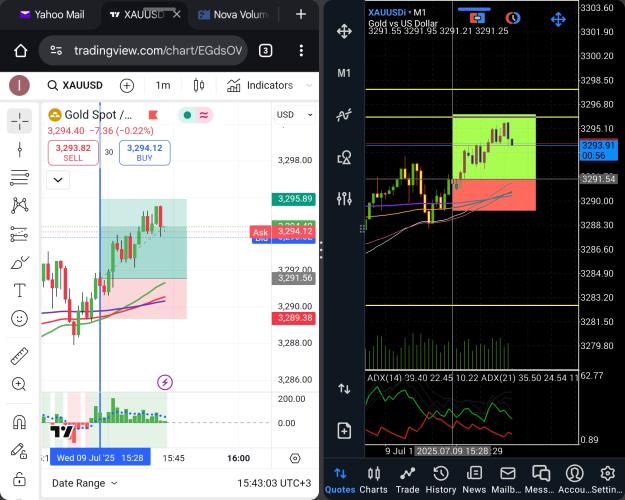This screenshot has width=625, height=500.
Task: Select the trend line drawing tool
Action: click(x=20, y=150)
